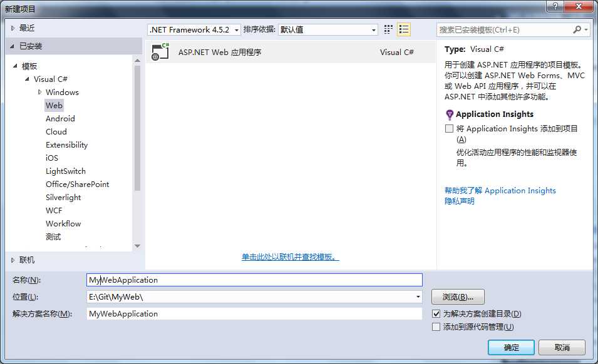
Task: Select the iOS template category
Action: (52, 158)
